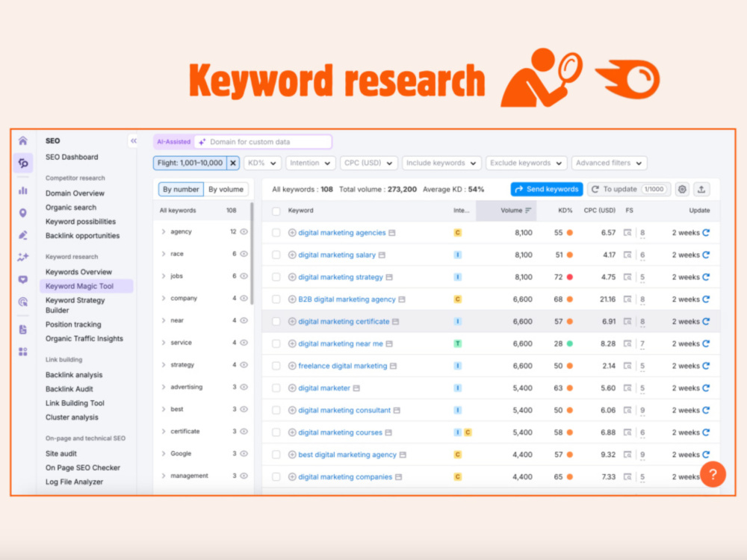Click the red KD dot for digital marketing strategy
Screen dimensions: 747x560
(x=570, y=277)
